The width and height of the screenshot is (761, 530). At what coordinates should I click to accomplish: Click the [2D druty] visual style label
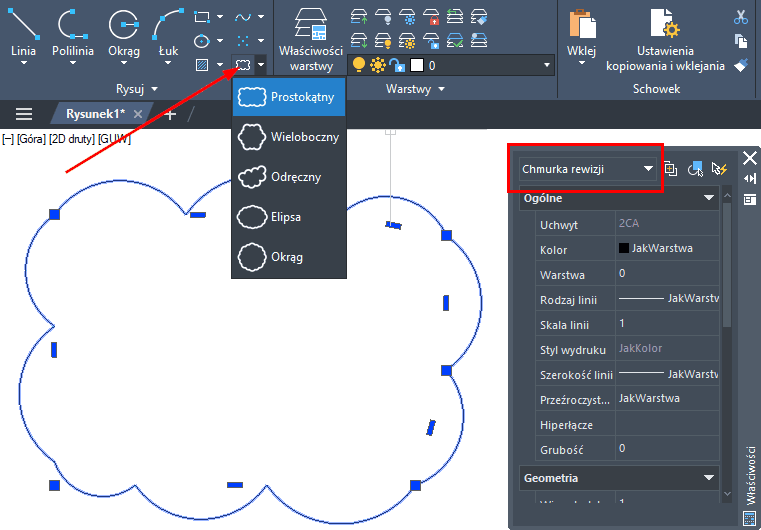coord(72,139)
